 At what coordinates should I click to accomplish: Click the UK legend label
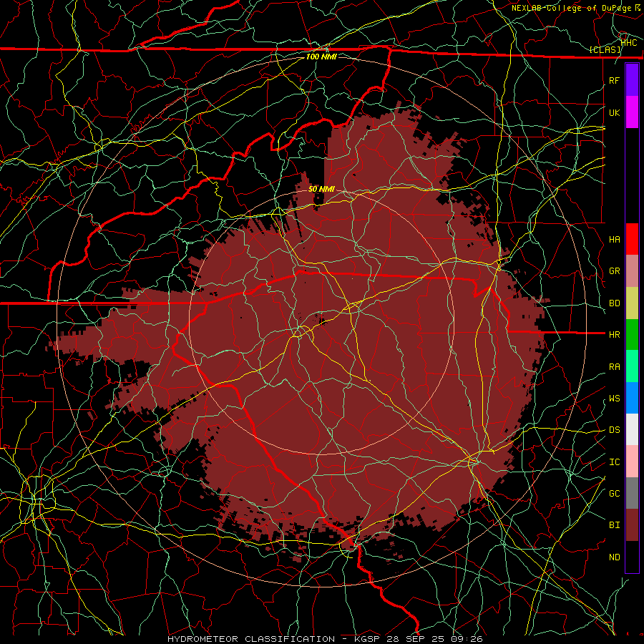pos(614,112)
